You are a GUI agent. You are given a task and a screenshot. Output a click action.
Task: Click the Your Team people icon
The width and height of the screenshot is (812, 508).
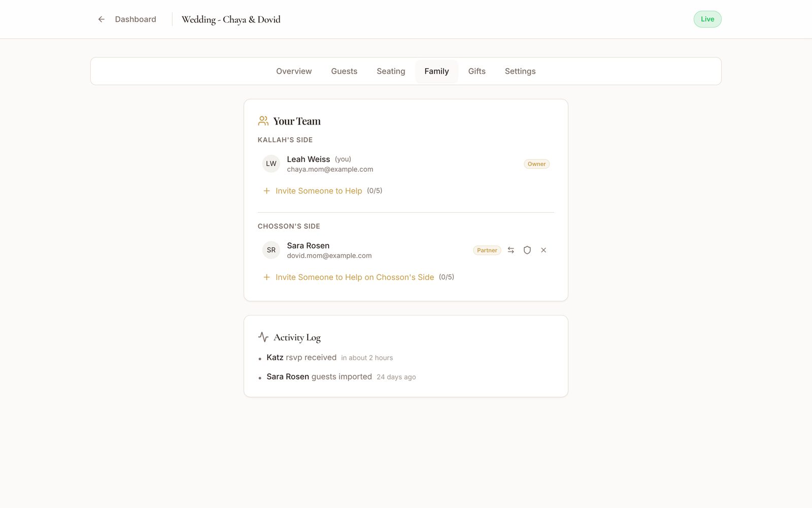point(263,121)
